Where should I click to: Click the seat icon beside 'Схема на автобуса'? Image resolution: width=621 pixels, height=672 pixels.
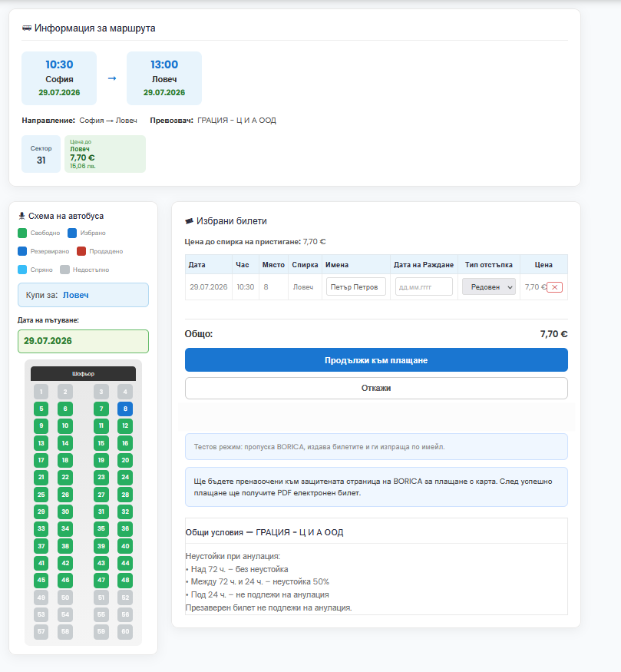(x=21, y=216)
